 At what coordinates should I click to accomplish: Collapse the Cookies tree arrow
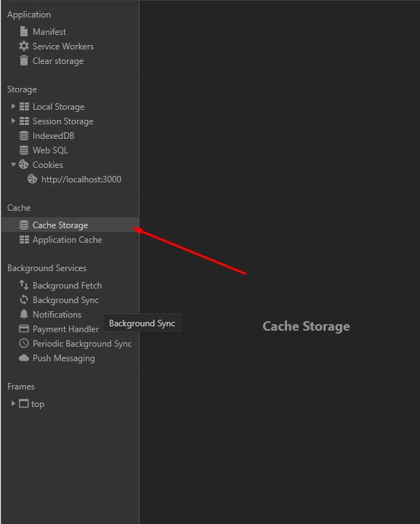[x=13, y=164]
